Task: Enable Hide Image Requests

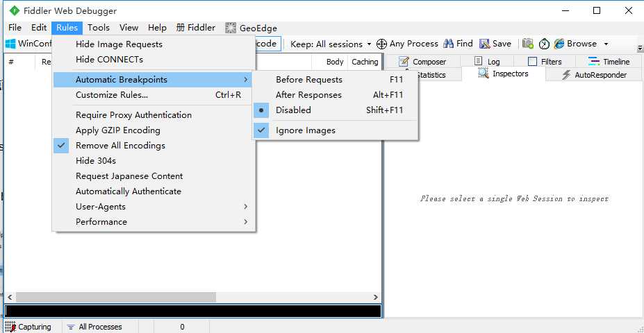Action: [x=152, y=44]
